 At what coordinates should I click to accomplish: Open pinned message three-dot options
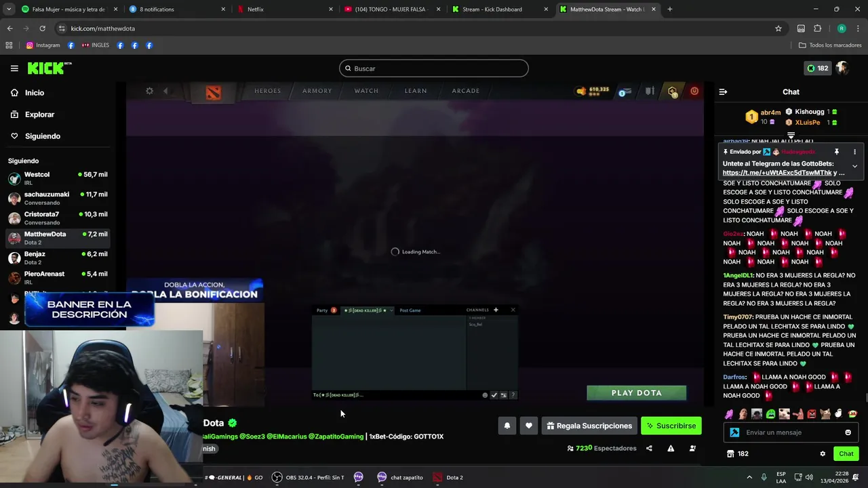pos(854,152)
